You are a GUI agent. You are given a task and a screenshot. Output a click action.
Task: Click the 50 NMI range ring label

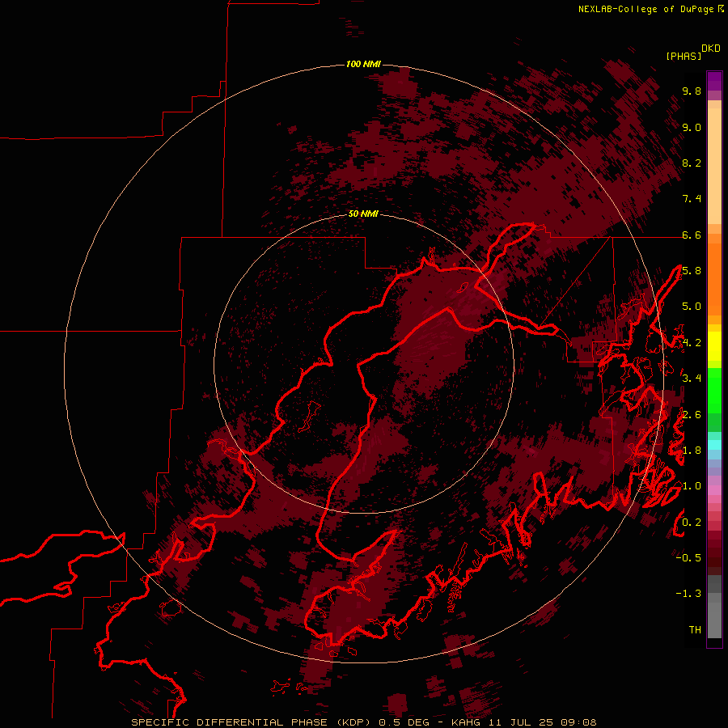(x=363, y=214)
